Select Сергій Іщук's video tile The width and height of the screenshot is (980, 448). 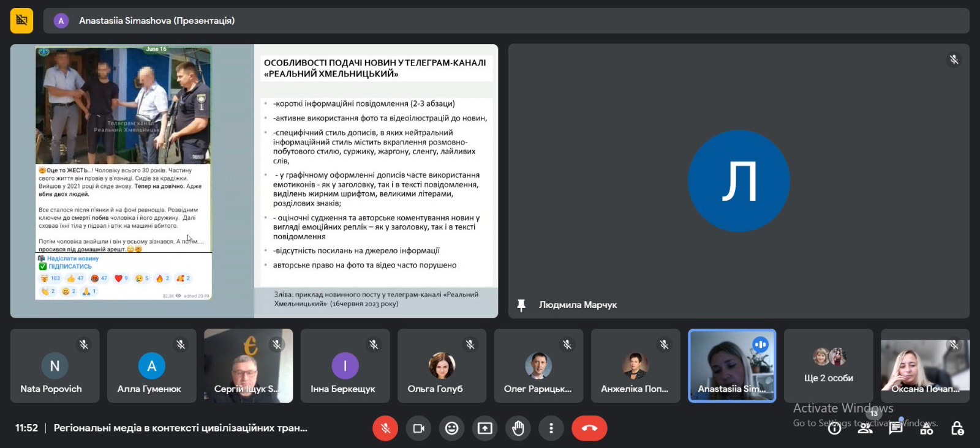pyautogui.click(x=248, y=365)
